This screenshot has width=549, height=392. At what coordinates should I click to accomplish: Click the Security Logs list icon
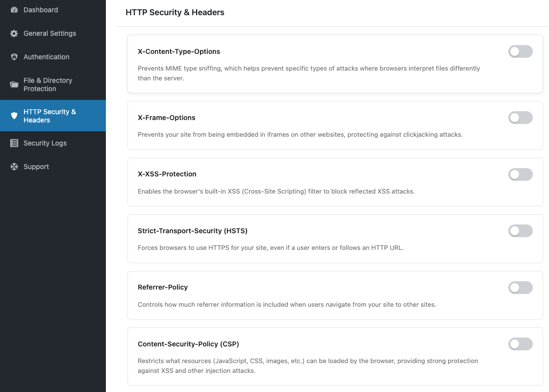click(14, 143)
